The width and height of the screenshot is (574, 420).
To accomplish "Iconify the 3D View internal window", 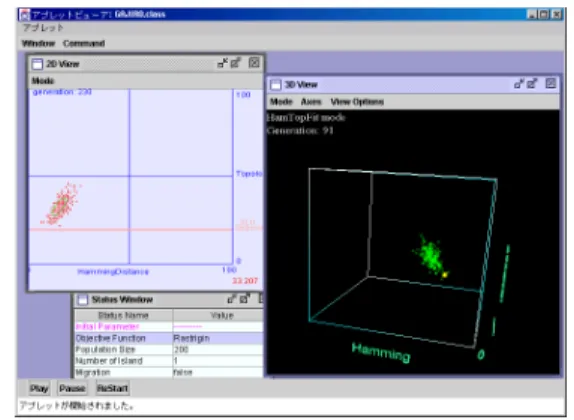I will pos(519,84).
